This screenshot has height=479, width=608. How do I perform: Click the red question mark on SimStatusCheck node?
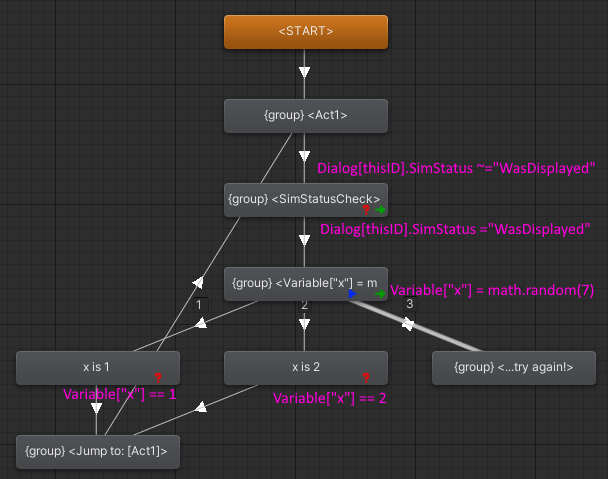coord(366,210)
